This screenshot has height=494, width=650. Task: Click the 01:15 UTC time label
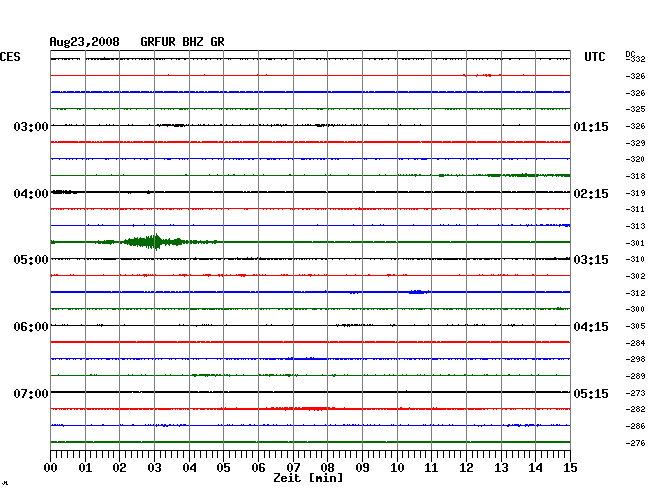[x=591, y=126]
